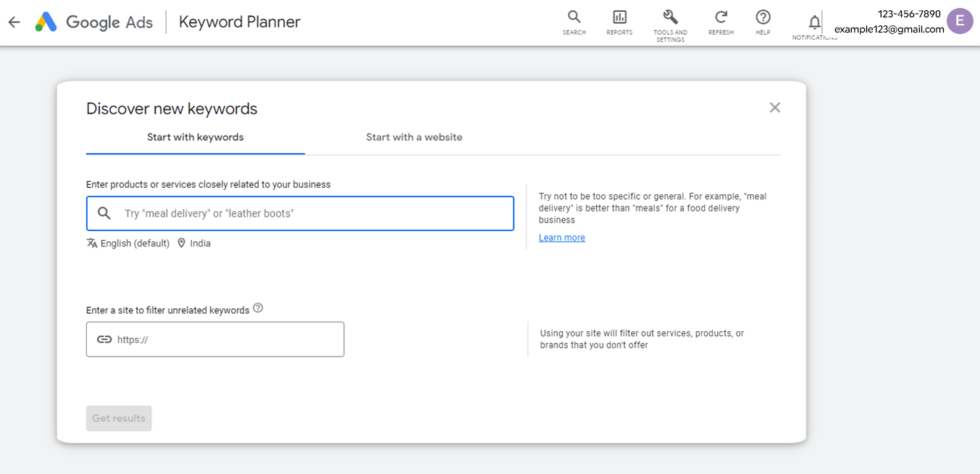Open the account avatar labeled E
980x474 pixels.
960,21
